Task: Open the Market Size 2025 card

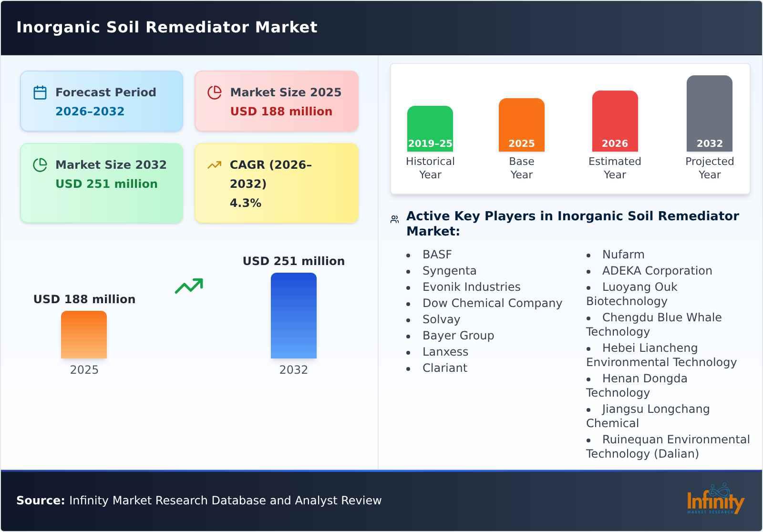Action: 276,101
